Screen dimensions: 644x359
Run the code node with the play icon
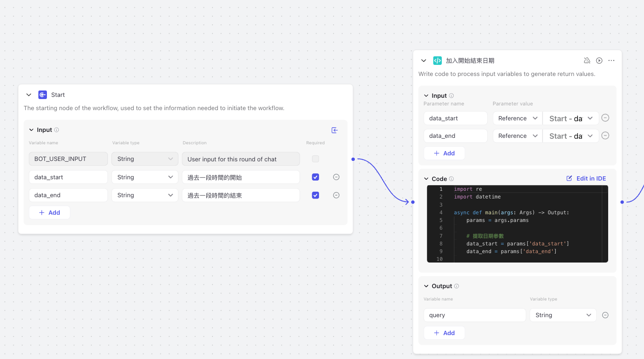point(599,61)
